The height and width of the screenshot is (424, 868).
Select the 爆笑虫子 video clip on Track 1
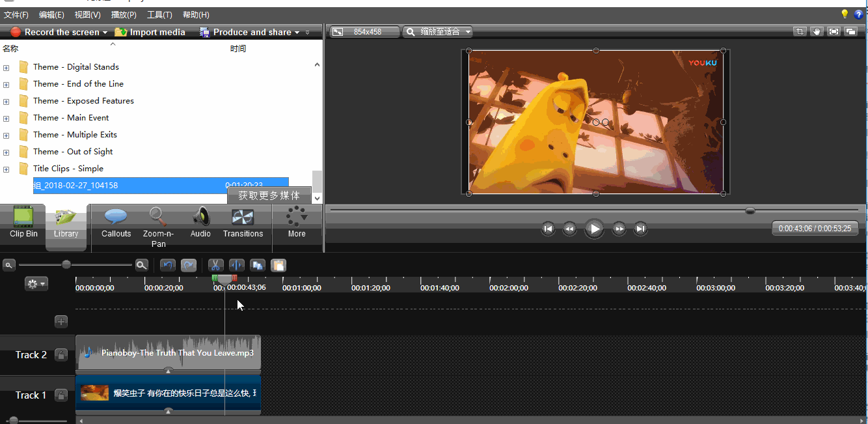(x=168, y=393)
